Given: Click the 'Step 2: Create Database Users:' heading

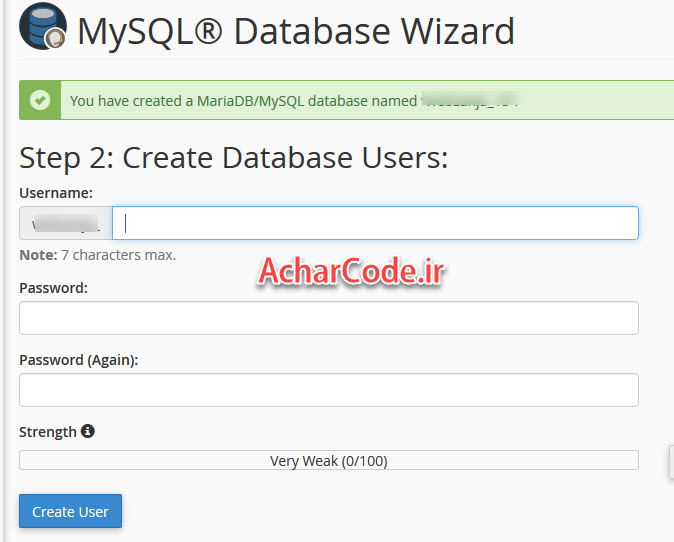Looking at the screenshot, I should pyautogui.click(x=233, y=158).
